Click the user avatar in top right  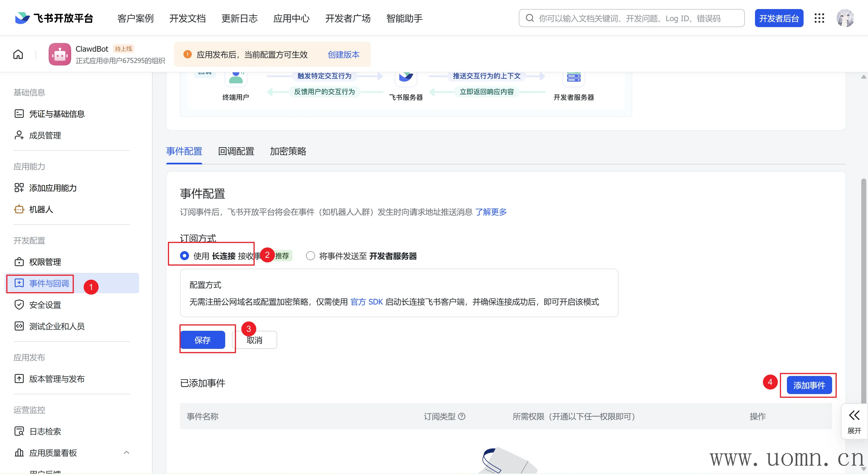coord(845,18)
